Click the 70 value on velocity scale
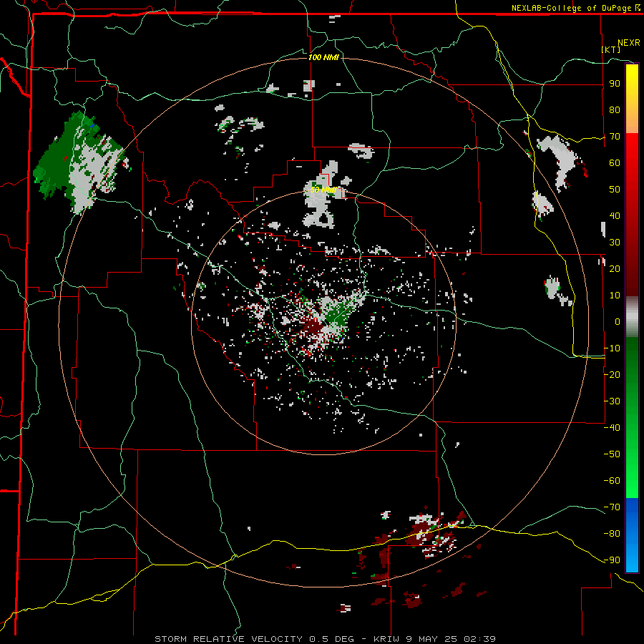Screen dimensions: 644x644 pyautogui.click(x=615, y=137)
